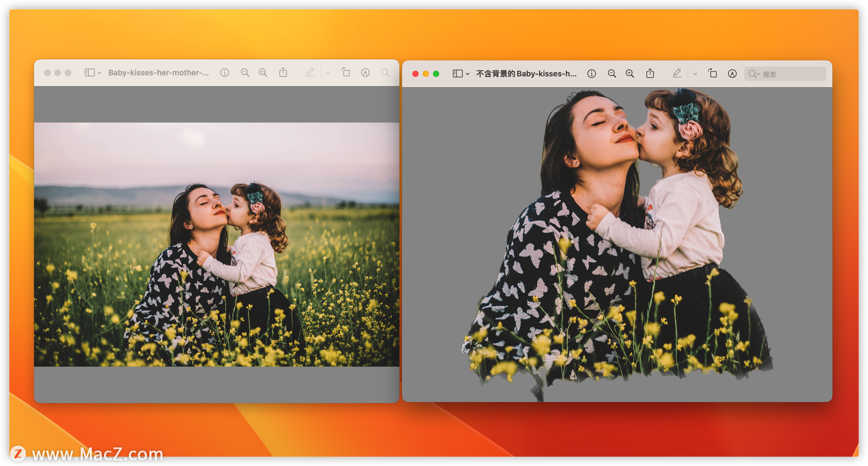Image resolution: width=868 pixels, height=466 pixels.
Task: Minimize the right Preview window with yellow button
Action: pos(426,74)
